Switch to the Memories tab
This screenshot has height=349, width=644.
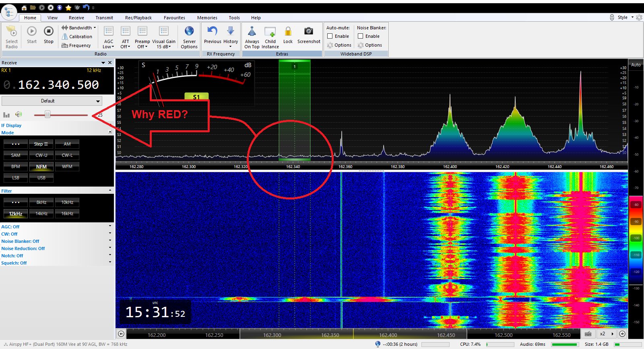[207, 18]
